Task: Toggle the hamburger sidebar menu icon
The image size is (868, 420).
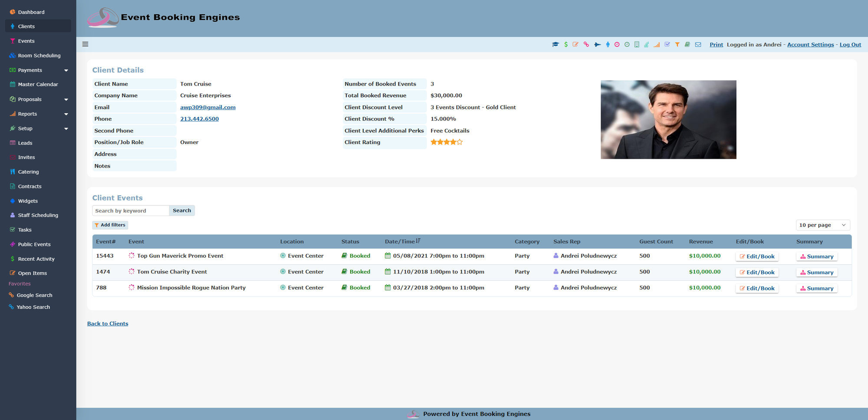Action: click(85, 44)
